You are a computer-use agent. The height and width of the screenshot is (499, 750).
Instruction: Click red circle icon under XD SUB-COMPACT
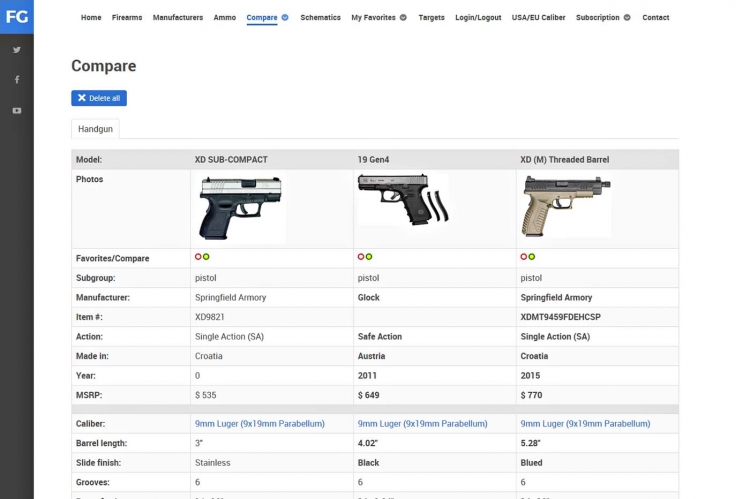tap(198, 257)
